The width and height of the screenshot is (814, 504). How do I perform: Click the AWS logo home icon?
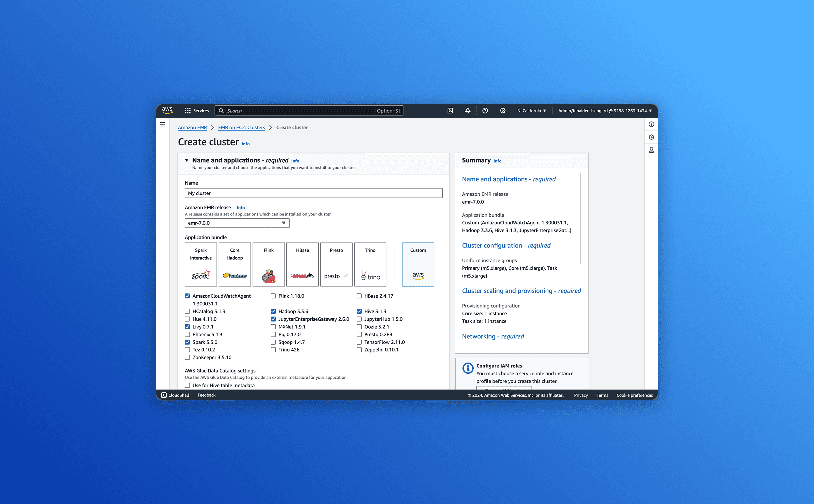click(167, 110)
